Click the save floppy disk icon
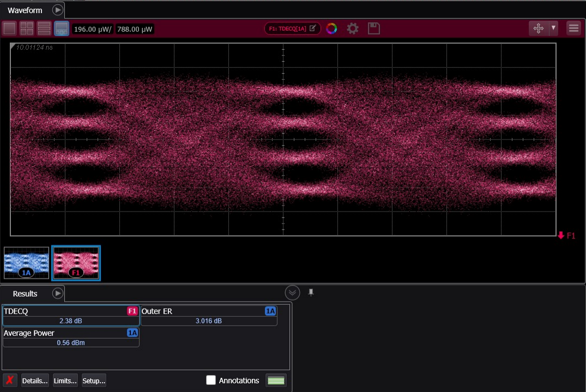586x392 pixels. click(374, 28)
